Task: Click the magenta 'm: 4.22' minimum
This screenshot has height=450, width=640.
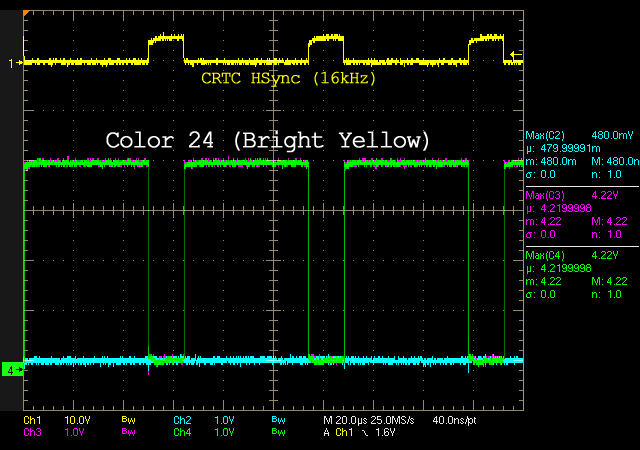Action: [544, 221]
